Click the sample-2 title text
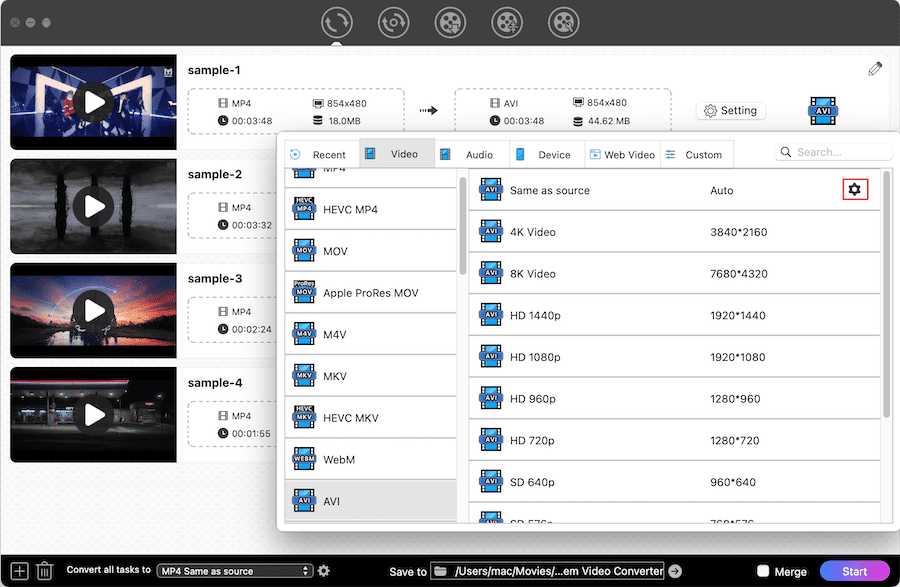Image resolution: width=900 pixels, height=587 pixels. pyautogui.click(x=215, y=174)
